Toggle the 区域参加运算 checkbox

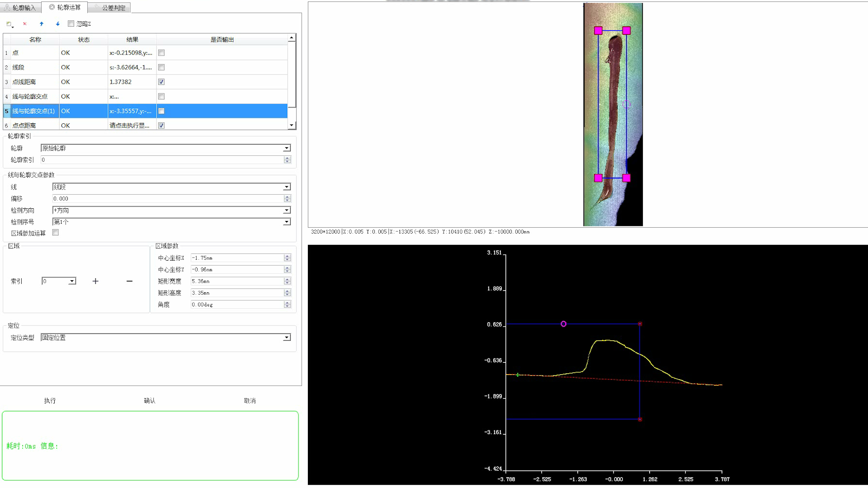56,233
